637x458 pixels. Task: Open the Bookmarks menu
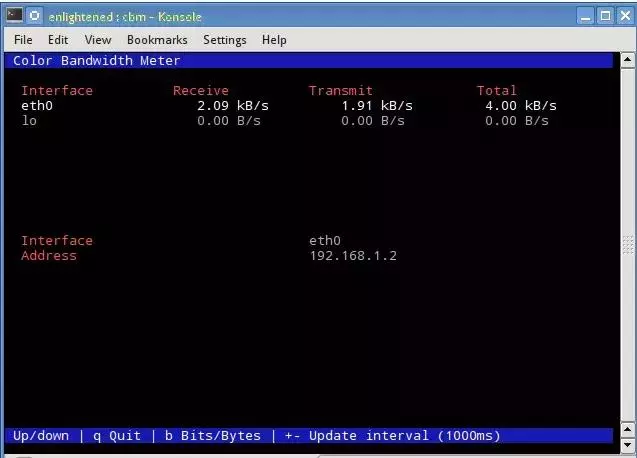157,40
